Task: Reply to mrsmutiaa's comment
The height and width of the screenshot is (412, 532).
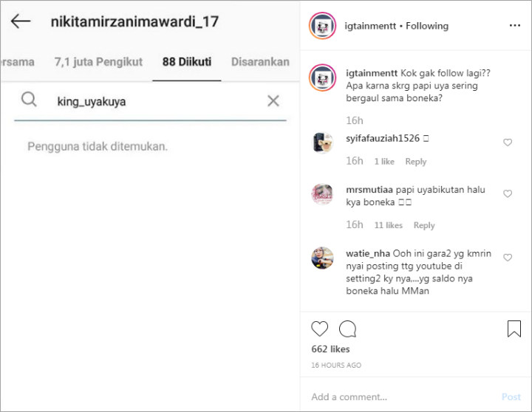Action: pos(424,225)
